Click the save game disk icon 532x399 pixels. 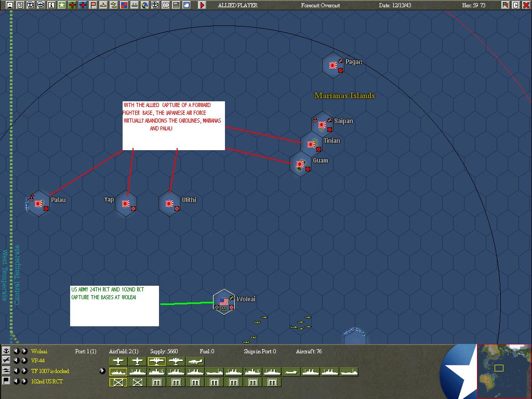pyautogui.click(x=10, y=5)
